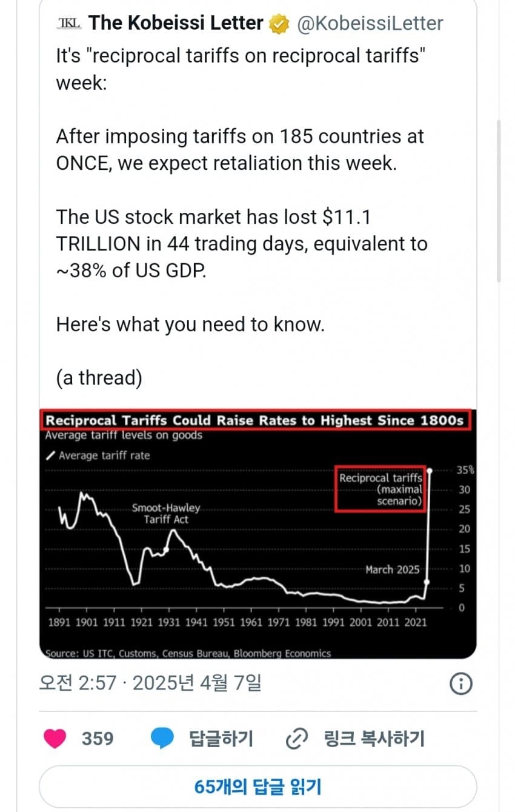515x812 pixels.
Task: Click the blue reply speech bubble icon
Action: (x=162, y=738)
